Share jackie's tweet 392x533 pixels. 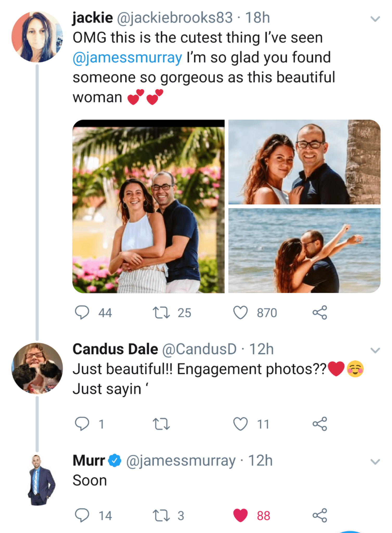320,313
